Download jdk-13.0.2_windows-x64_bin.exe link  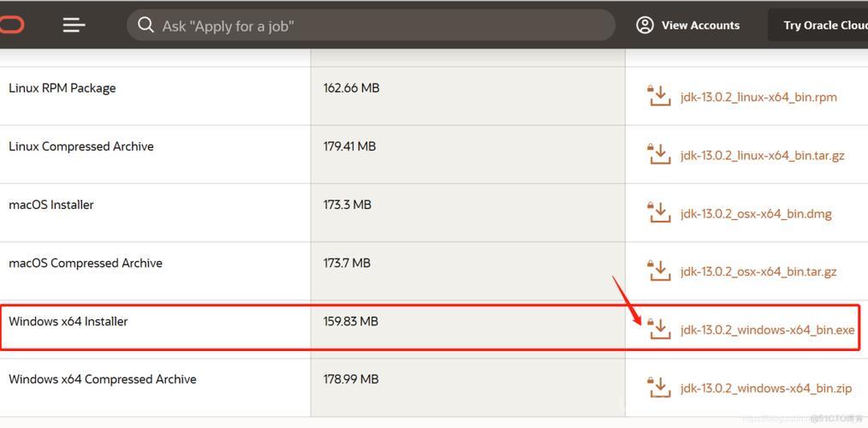click(x=767, y=330)
